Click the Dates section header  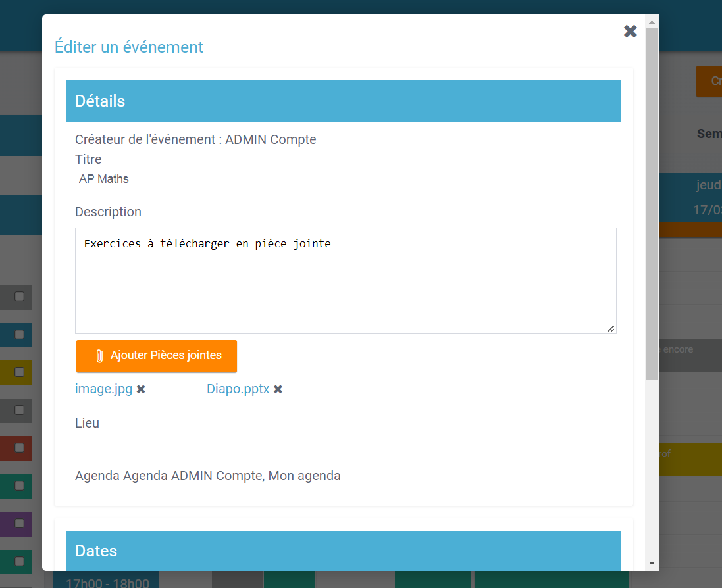pyautogui.click(x=343, y=551)
